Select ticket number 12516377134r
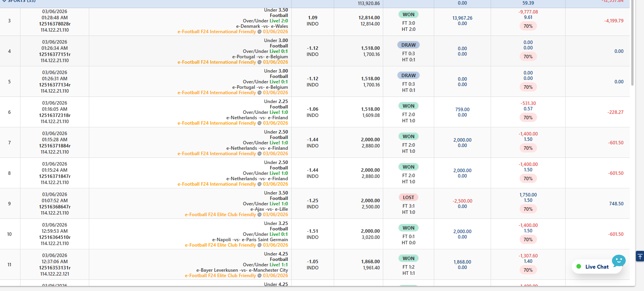The height and width of the screenshot is (291, 644). (55, 85)
